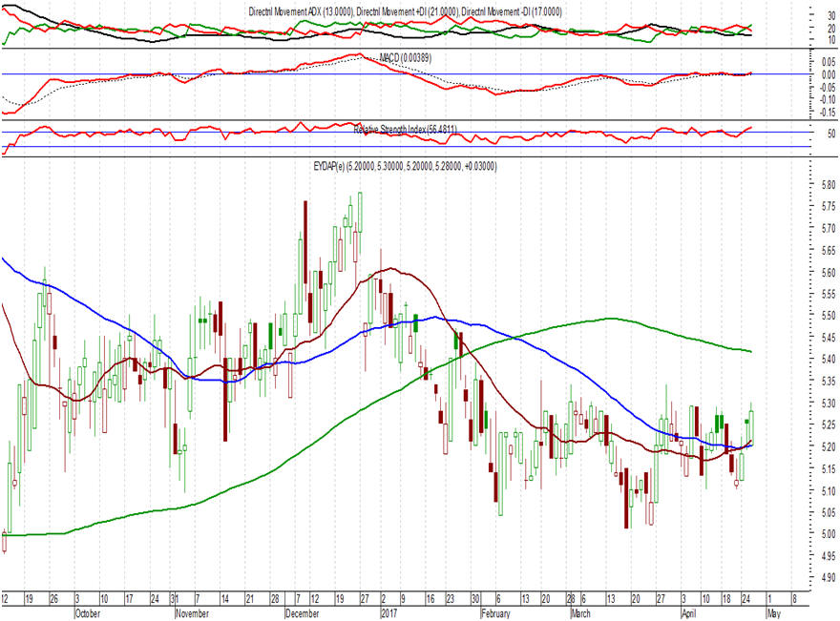Click the December month label
The height and width of the screenshot is (621, 840).
pos(303,613)
